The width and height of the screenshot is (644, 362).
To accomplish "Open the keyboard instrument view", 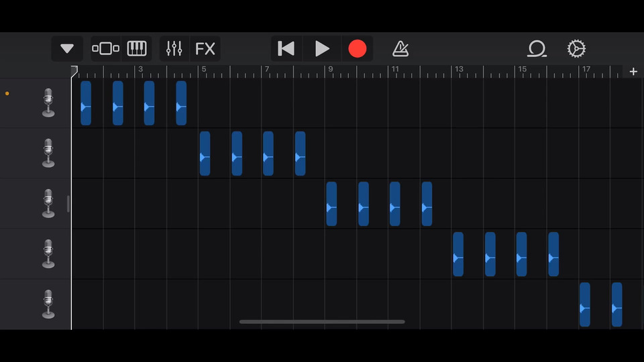I will [137, 48].
